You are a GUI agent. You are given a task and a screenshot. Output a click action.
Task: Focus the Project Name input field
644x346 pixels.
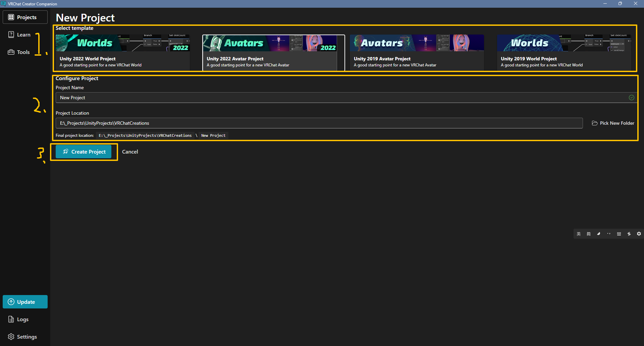coord(302,98)
